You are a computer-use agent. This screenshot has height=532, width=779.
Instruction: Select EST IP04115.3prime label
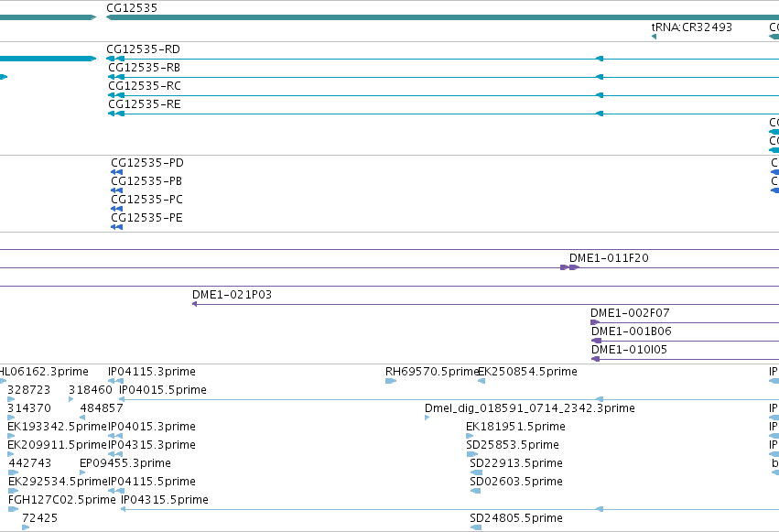[152, 372]
